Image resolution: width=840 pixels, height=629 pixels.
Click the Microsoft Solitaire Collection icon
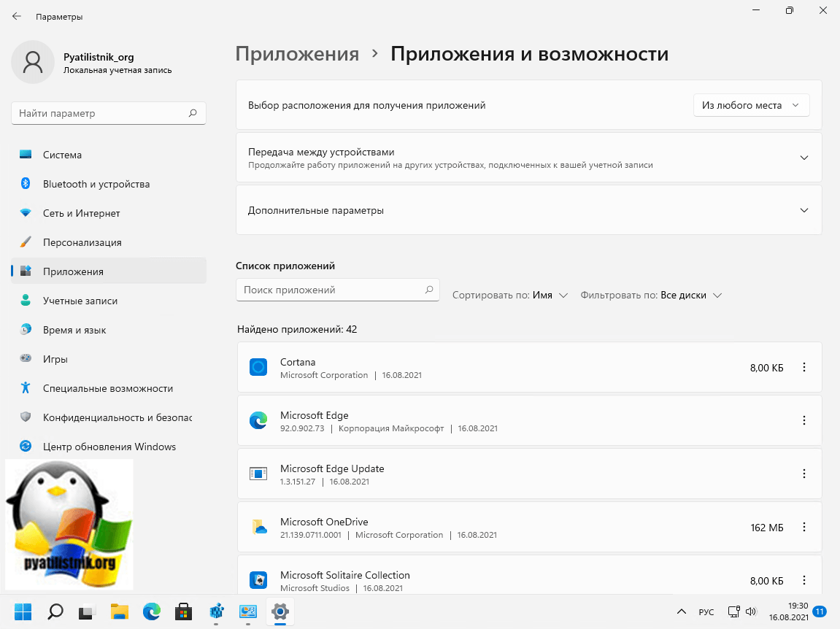click(258, 580)
